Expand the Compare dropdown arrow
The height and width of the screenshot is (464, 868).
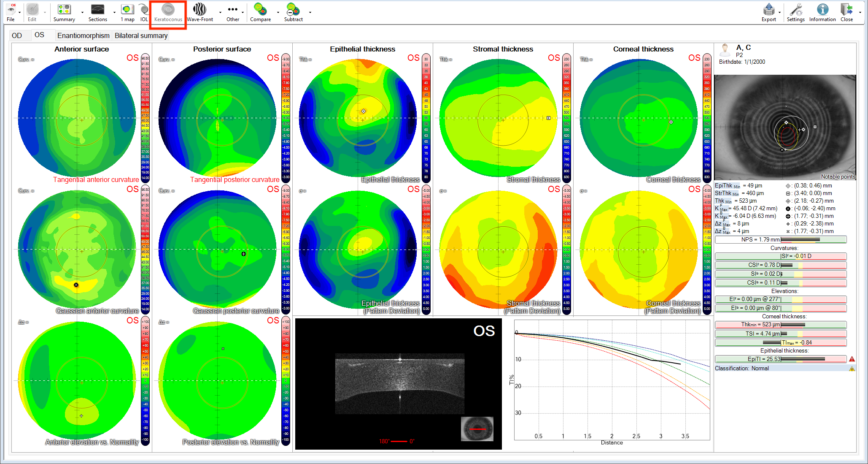278,13
